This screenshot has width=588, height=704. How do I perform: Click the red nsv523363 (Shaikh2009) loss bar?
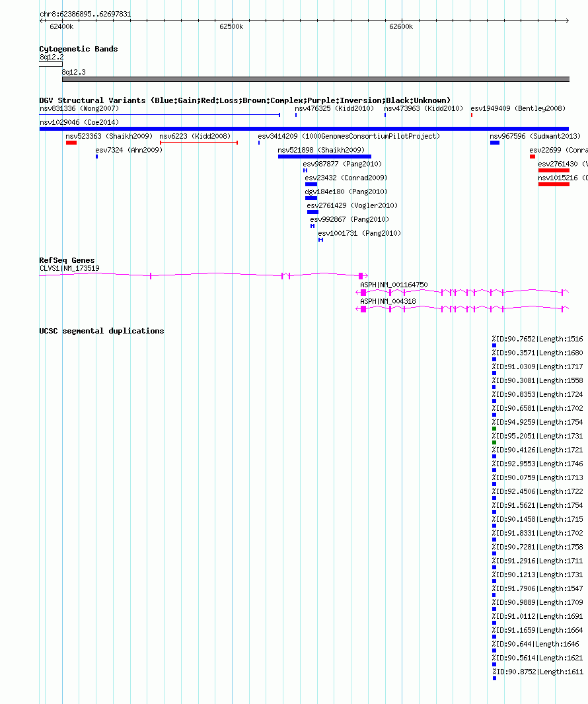pos(71,143)
